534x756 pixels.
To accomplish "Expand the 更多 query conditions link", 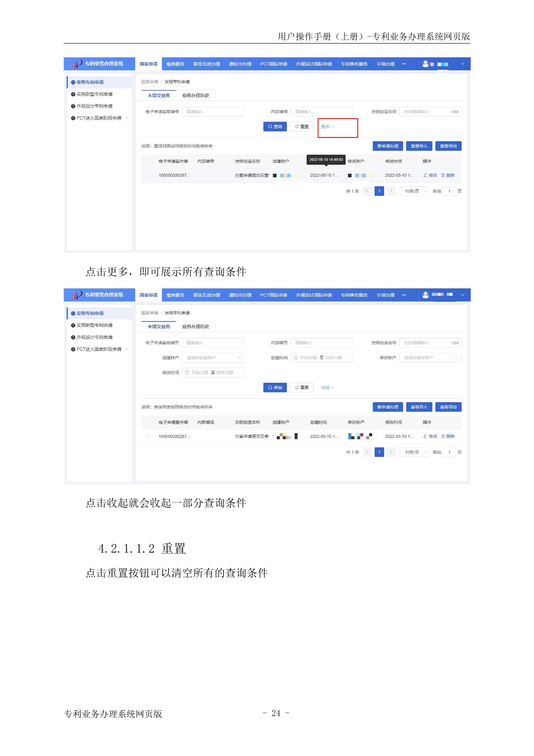I will [327, 127].
